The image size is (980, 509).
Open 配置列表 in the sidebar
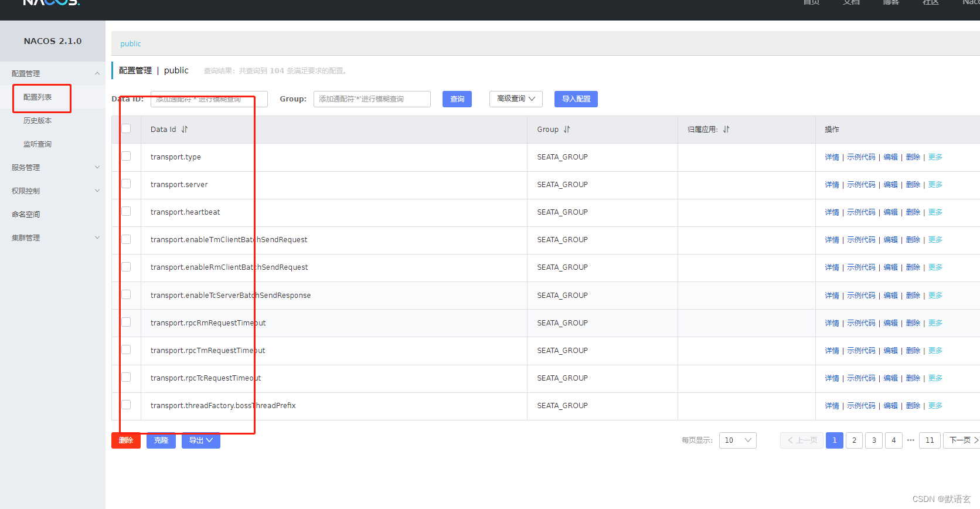pyautogui.click(x=38, y=97)
